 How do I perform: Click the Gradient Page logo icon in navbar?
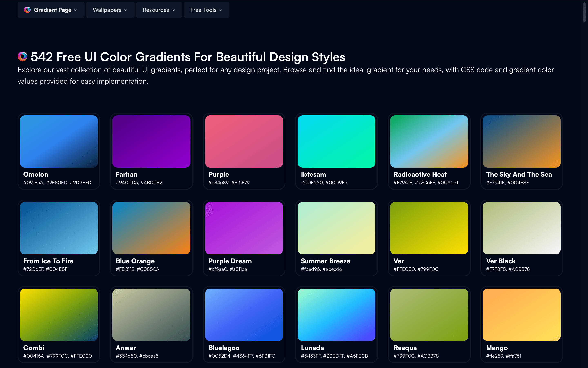tap(27, 10)
